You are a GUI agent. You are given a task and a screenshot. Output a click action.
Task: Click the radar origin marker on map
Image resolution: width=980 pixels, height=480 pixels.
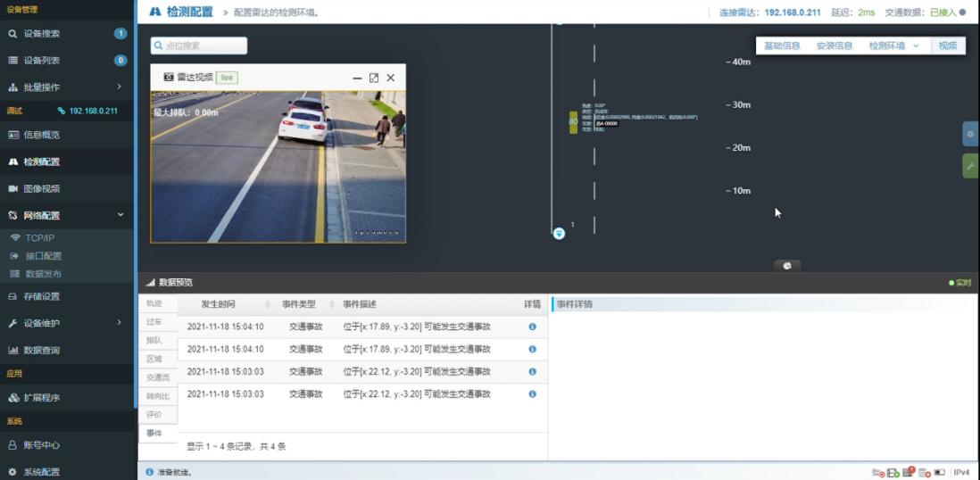pos(559,233)
